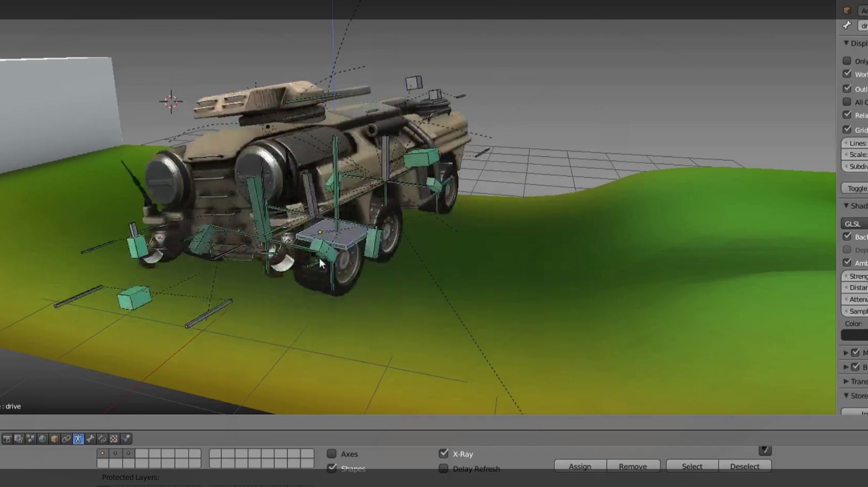
Task: Disable the X-Ray checkbox
Action: coord(443,454)
